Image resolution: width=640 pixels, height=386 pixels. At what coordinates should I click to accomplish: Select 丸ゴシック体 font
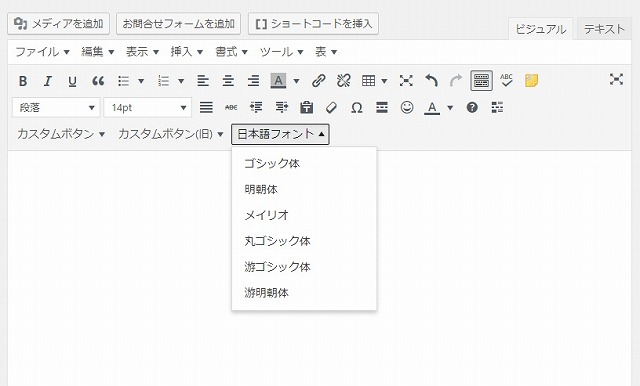304,241
